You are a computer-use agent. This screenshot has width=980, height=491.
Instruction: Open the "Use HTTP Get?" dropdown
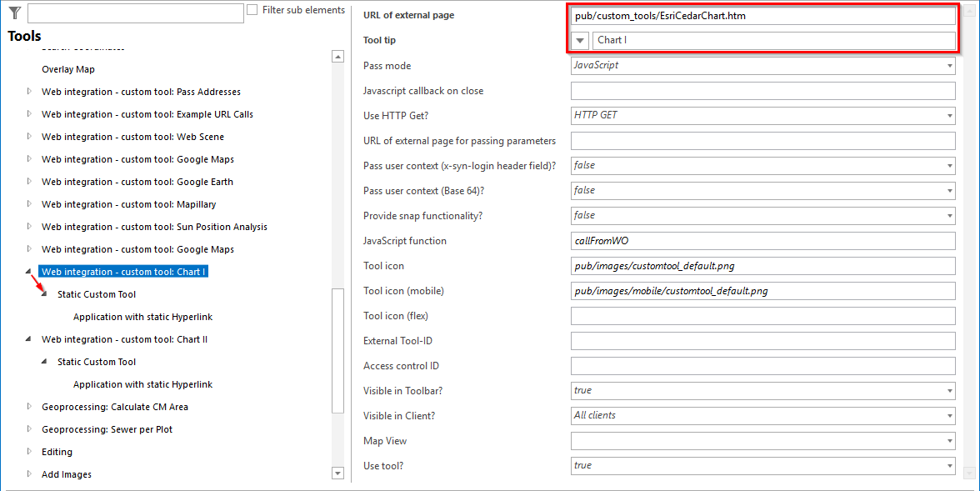pyautogui.click(x=948, y=116)
